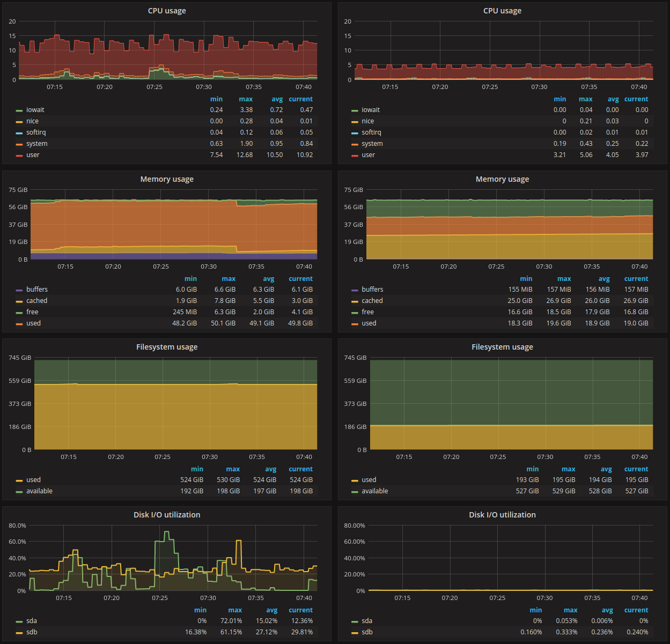Sort right Memory legend by the "current" column
Viewport: 670px width, 644px height.
tap(636, 278)
